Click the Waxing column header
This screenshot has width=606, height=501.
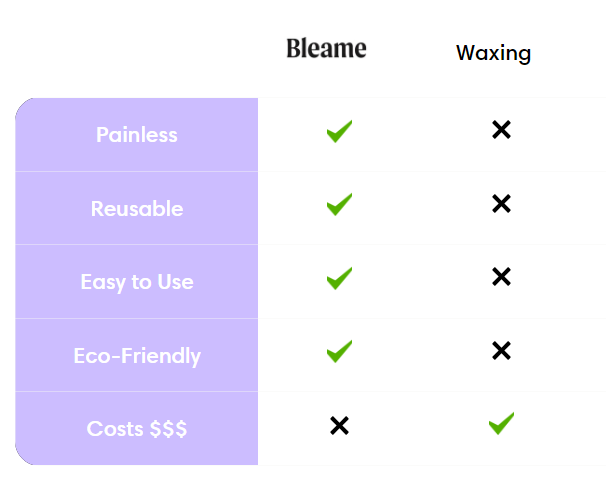coord(494,53)
